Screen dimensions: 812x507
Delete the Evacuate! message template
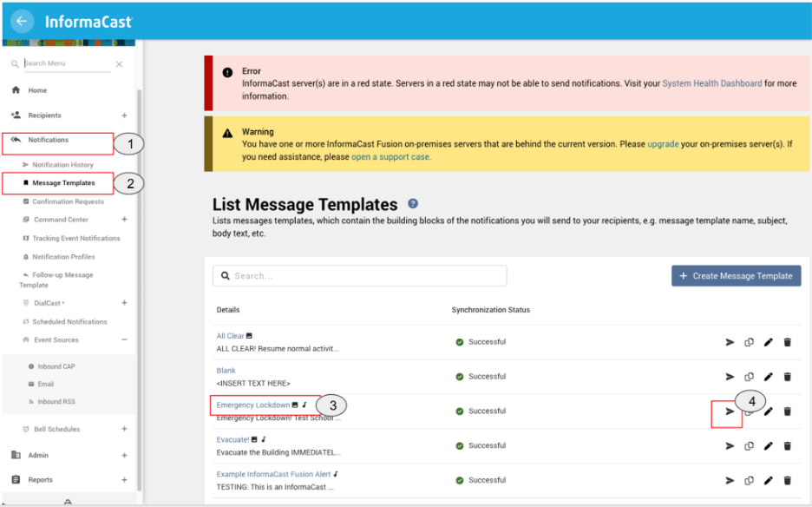point(787,446)
